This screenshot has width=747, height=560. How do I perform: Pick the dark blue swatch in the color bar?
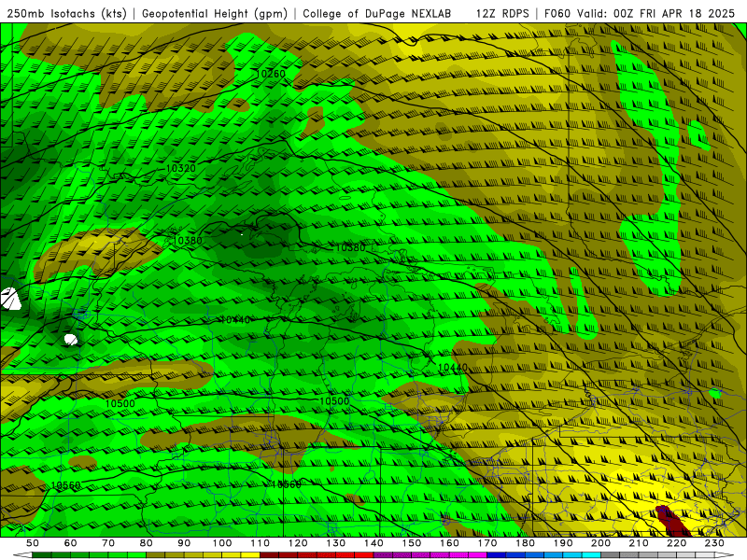496,555
